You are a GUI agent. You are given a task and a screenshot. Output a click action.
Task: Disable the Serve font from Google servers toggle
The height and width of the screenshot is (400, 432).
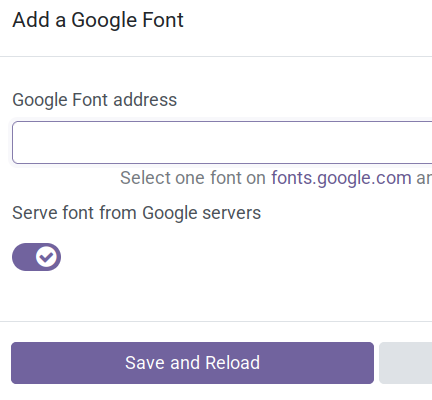pos(36,257)
